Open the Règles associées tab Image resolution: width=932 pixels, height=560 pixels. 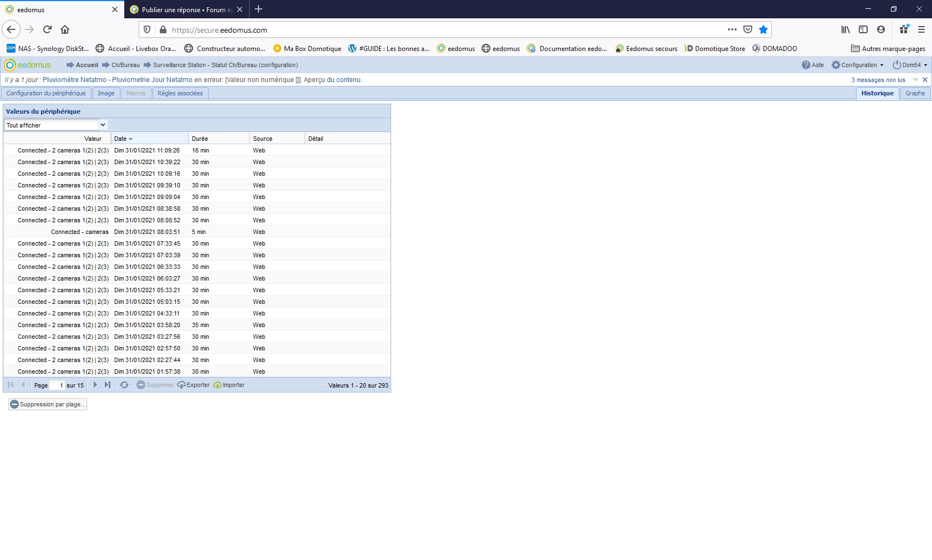pos(180,93)
